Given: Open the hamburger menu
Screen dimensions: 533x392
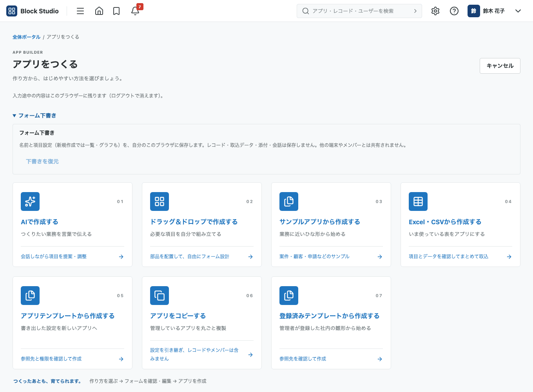Looking at the screenshot, I should (80, 11).
